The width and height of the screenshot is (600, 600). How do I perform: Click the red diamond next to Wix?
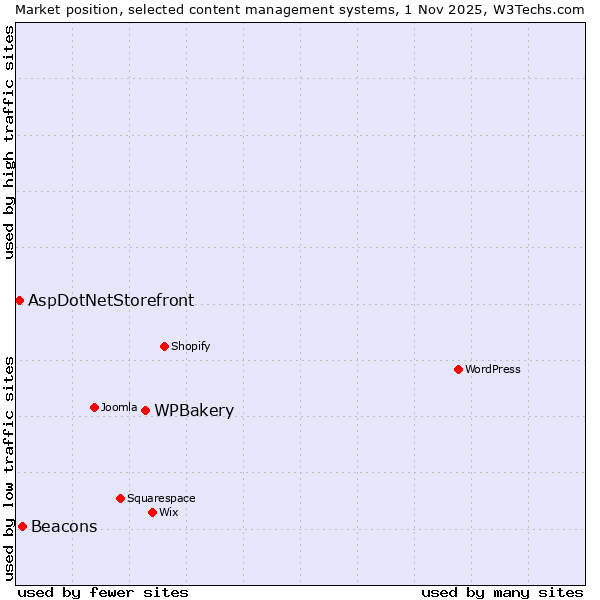152,512
